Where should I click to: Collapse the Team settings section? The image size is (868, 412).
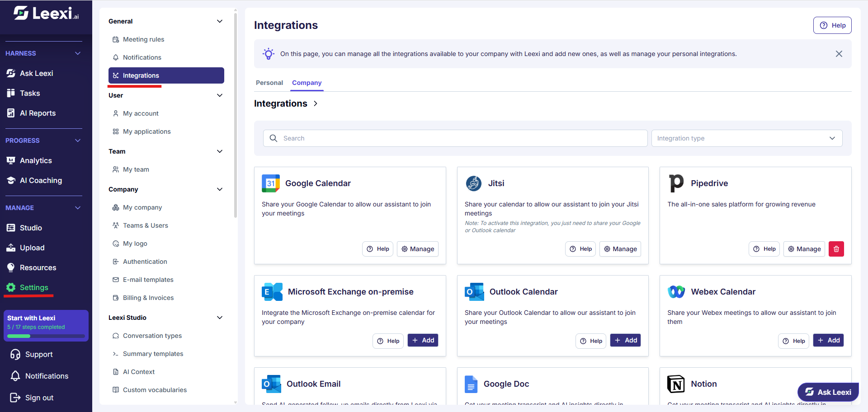(220, 151)
